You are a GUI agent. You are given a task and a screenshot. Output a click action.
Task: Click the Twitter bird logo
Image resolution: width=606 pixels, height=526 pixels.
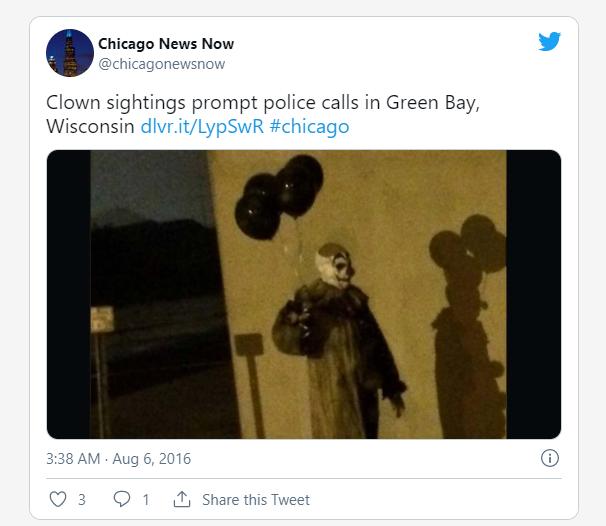pos(549,41)
